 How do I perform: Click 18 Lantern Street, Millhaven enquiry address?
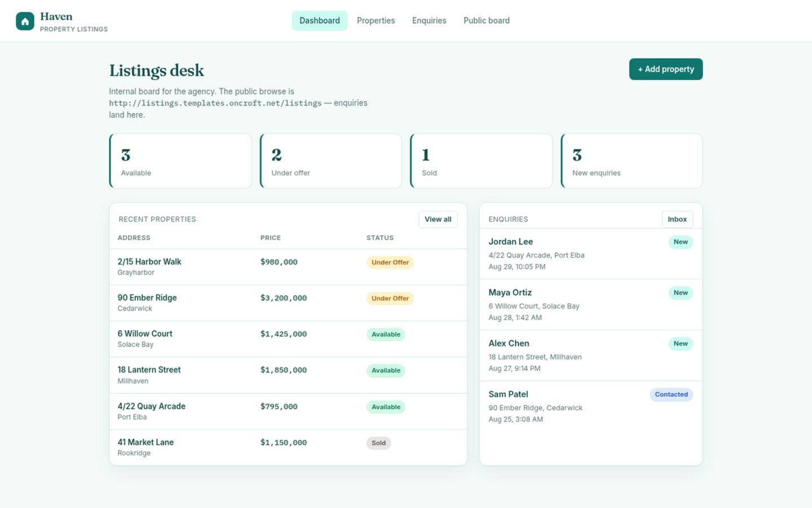(535, 357)
